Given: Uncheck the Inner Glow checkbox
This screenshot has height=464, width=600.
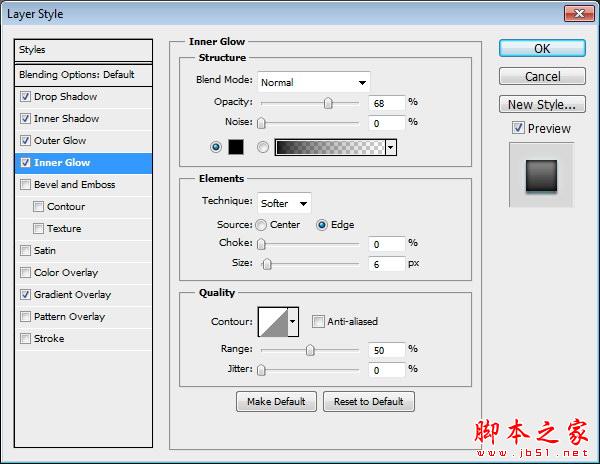Looking at the screenshot, I should point(25,163).
